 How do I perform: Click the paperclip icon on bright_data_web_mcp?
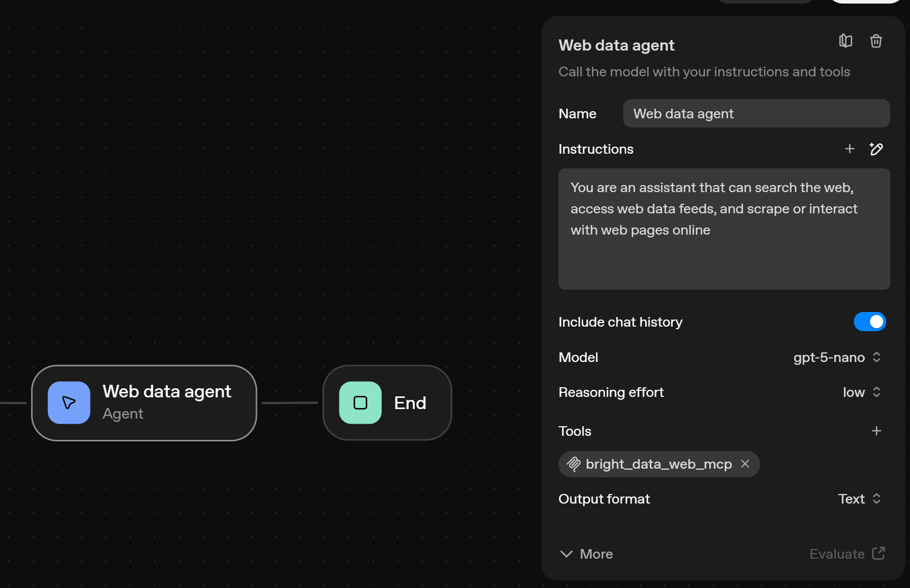click(x=574, y=464)
